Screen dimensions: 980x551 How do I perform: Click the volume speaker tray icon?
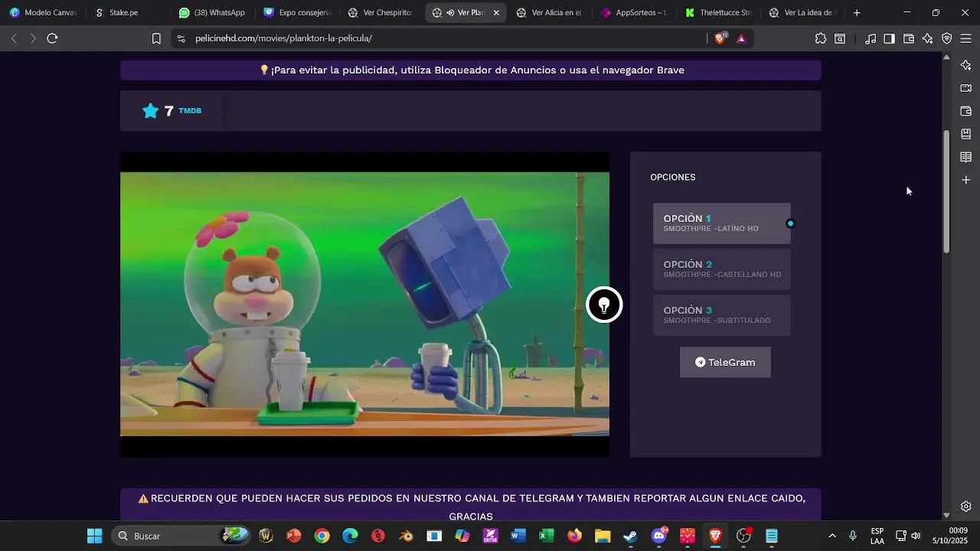pos(916,536)
